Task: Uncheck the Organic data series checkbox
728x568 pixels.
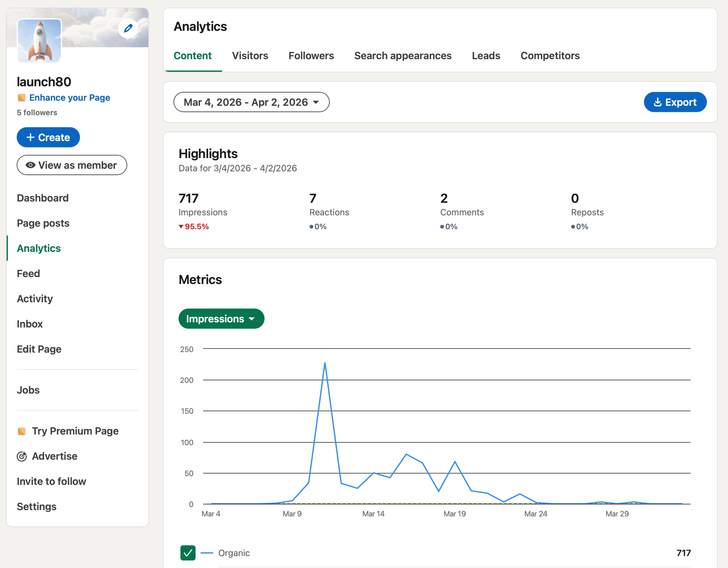Action: (188, 553)
